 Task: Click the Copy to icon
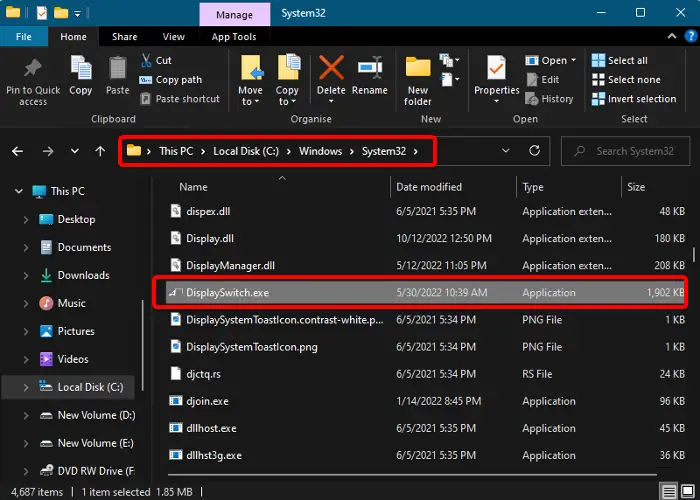288,67
